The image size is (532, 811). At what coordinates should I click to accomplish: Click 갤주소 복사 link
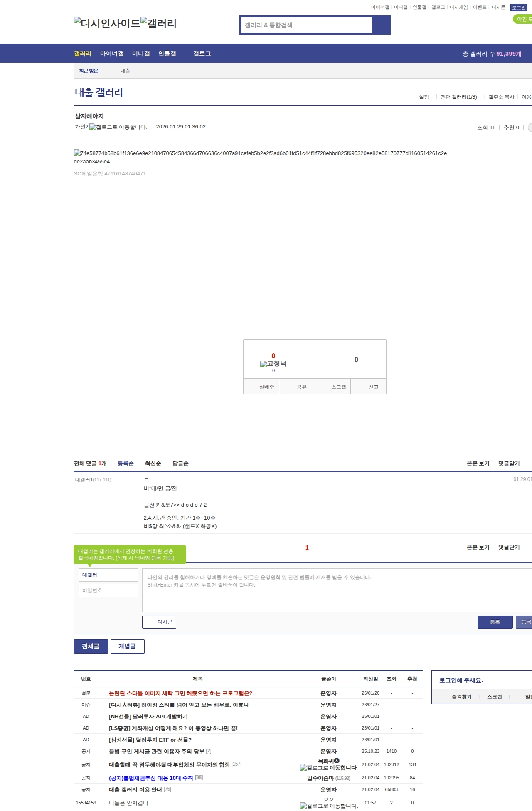click(x=501, y=97)
